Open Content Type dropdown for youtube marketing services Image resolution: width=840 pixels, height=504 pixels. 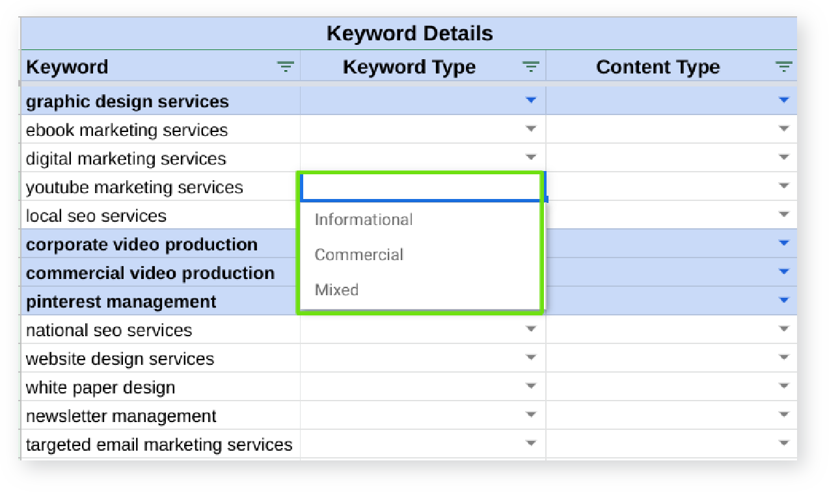(x=783, y=187)
